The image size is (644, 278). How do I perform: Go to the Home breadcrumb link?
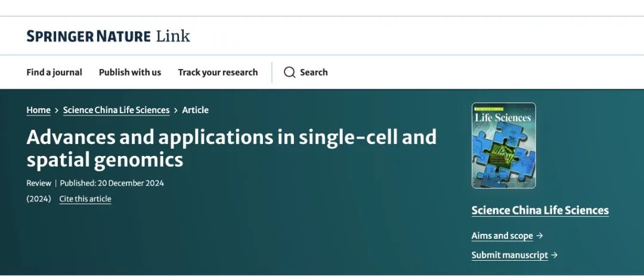[39, 110]
